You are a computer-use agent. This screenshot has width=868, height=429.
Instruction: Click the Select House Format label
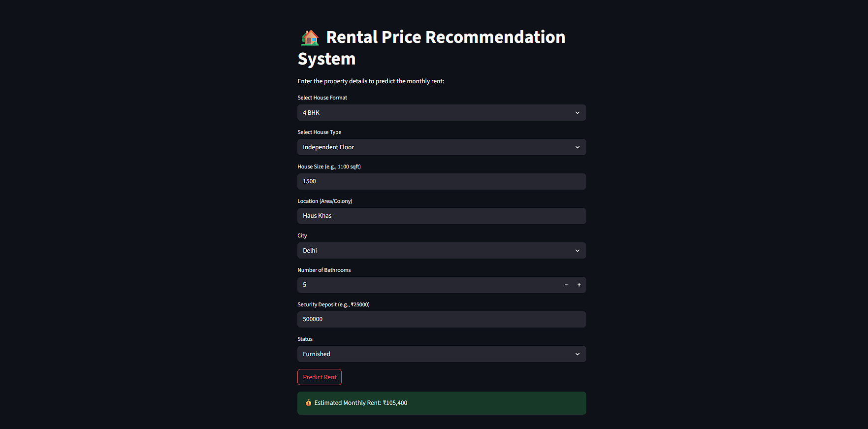(x=322, y=98)
